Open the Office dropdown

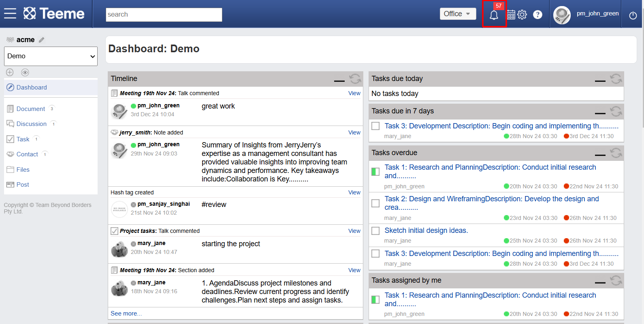click(x=458, y=14)
